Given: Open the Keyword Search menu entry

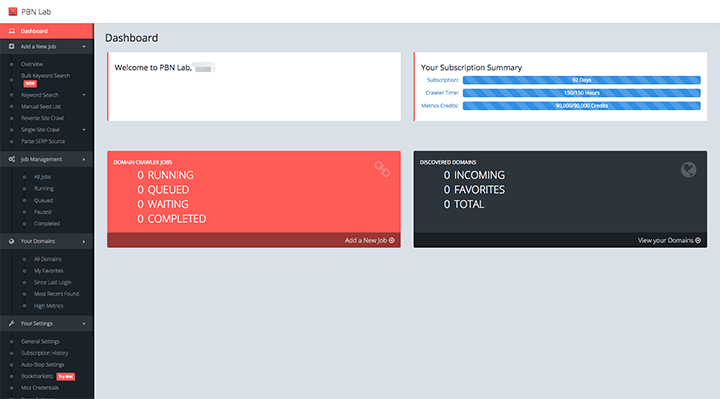Looking at the screenshot, I should [40, 95].
